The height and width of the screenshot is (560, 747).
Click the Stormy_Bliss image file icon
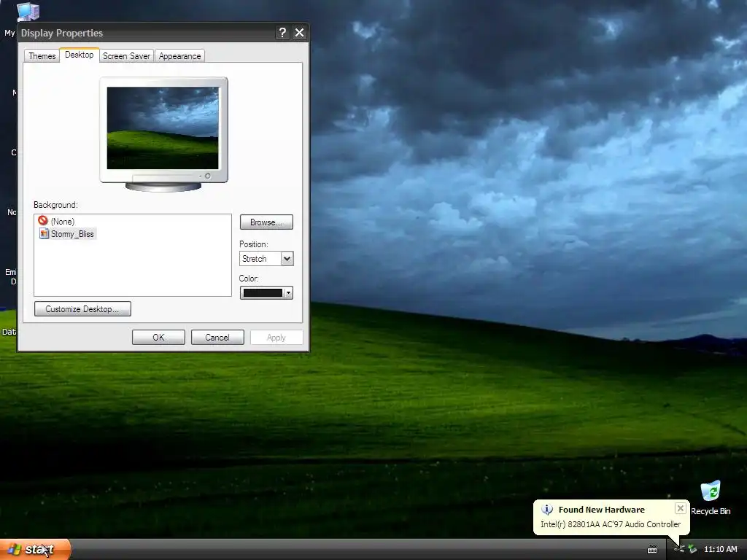click(44, 233)
